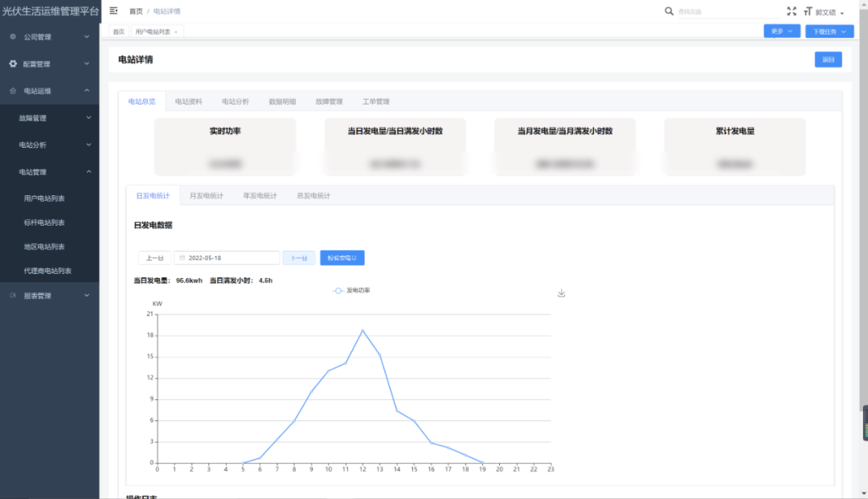Click the 日发电数据 heading

pos(154,225)
